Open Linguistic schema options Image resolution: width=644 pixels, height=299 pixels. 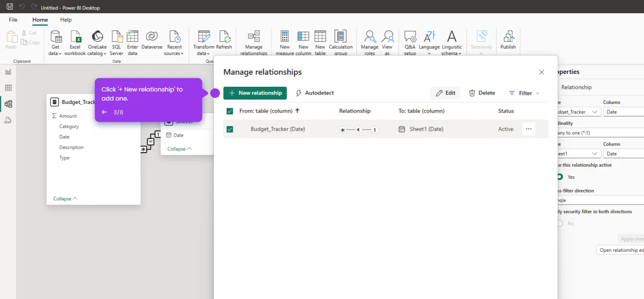[452, 43]
